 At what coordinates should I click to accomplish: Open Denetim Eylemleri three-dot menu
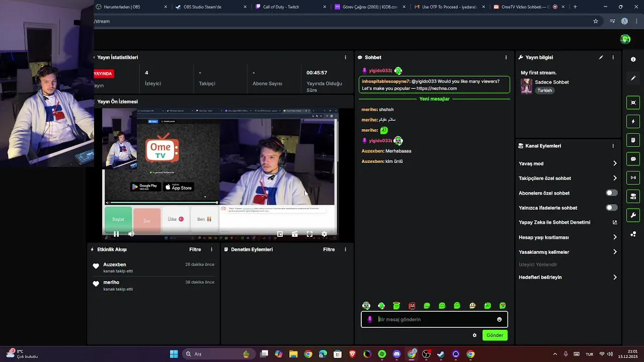coord(345,249)
